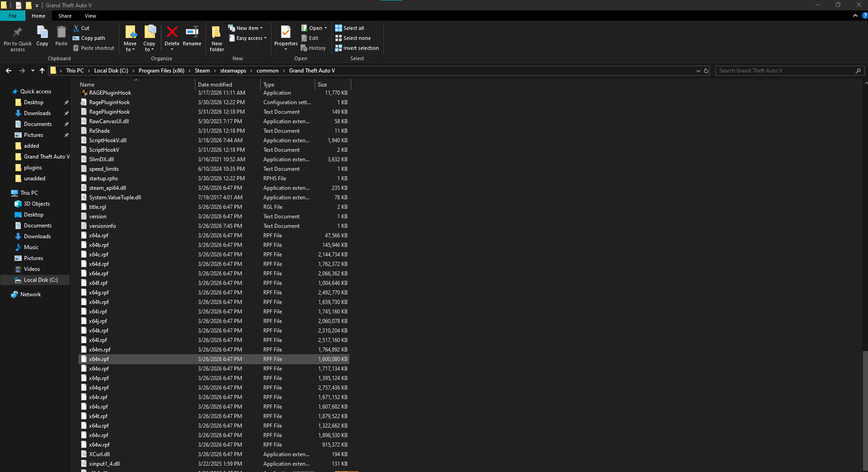Open Network in the navigation pane

(30, 294)
